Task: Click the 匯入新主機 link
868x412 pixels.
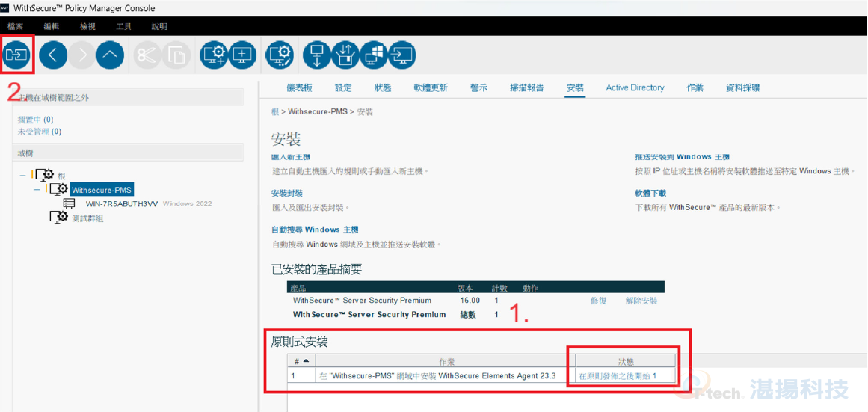Action: 291,157
